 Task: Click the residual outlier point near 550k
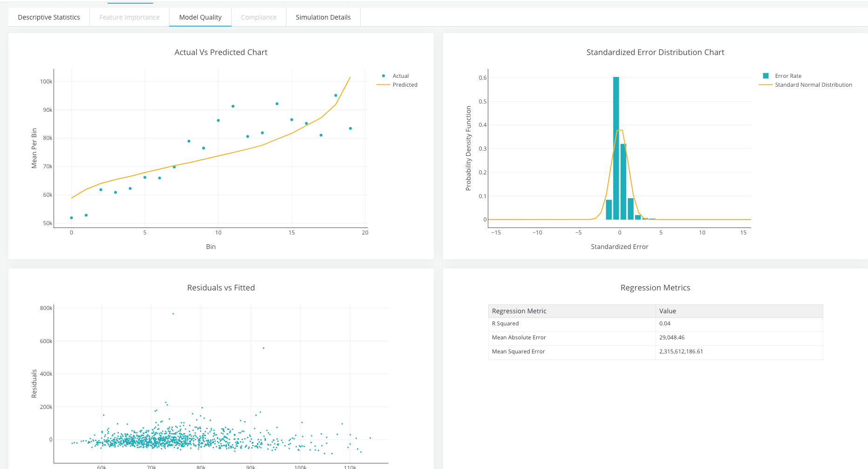pos(264,348)
